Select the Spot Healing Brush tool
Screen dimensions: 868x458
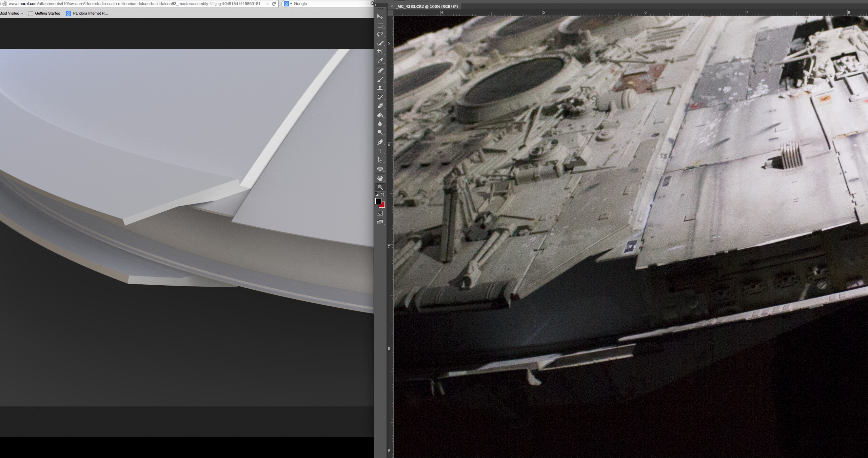tap(380, 71)
